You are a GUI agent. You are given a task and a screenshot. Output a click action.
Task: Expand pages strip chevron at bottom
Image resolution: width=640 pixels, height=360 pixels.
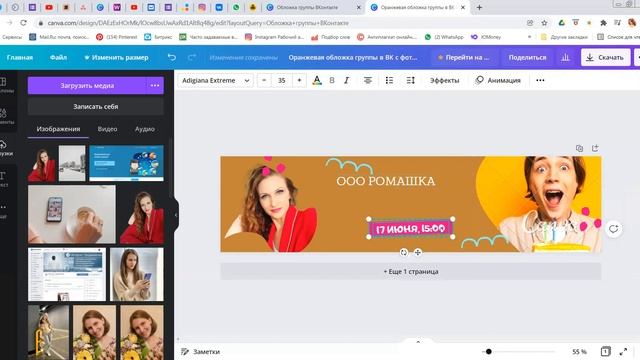click(x=418, y=342)
